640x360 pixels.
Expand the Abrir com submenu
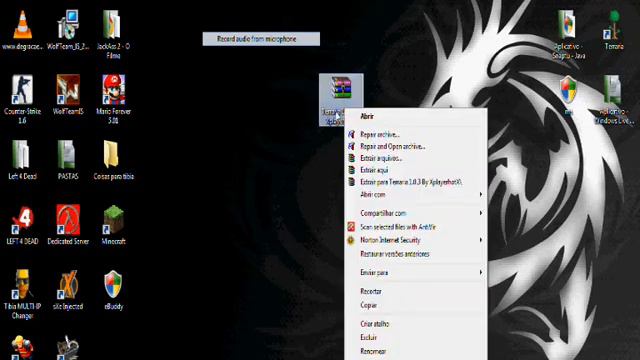[x=416, y=195]
